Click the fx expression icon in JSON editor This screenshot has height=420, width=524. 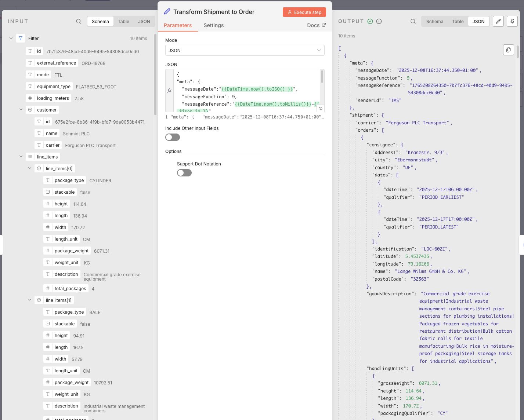point(169,90)
